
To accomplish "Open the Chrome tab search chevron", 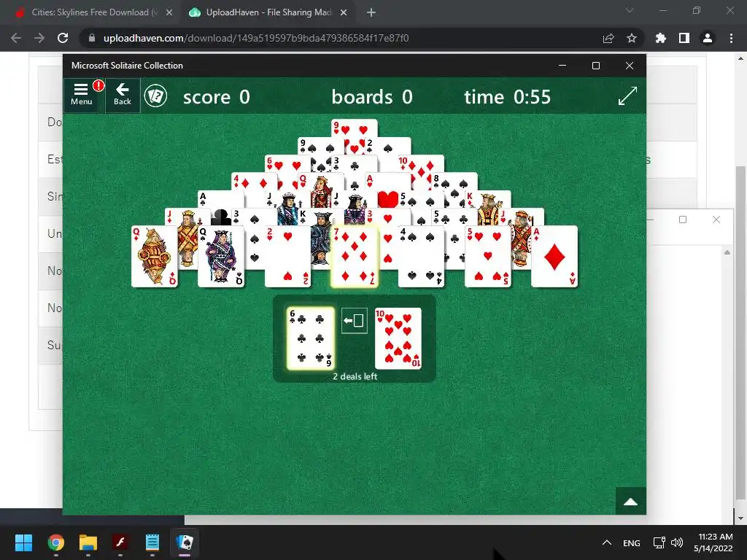I will pos(630,10).
